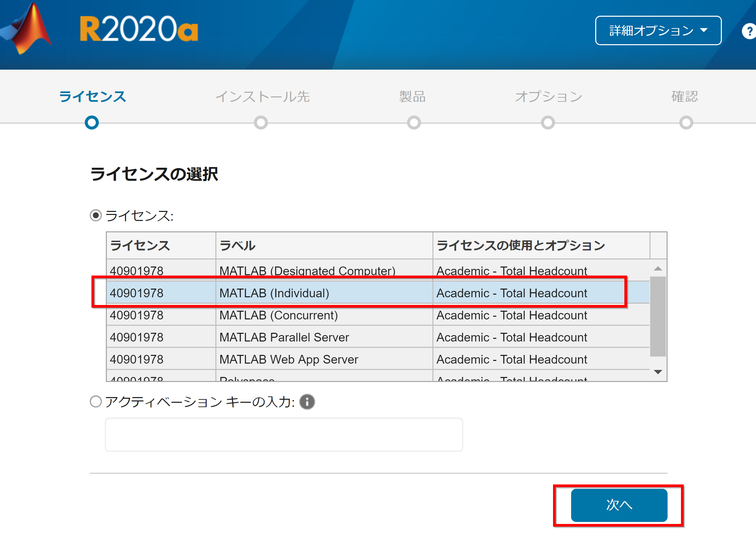Click the 次へ button
The height and width of the screenshot is (534, 756).
coord(619,505)
